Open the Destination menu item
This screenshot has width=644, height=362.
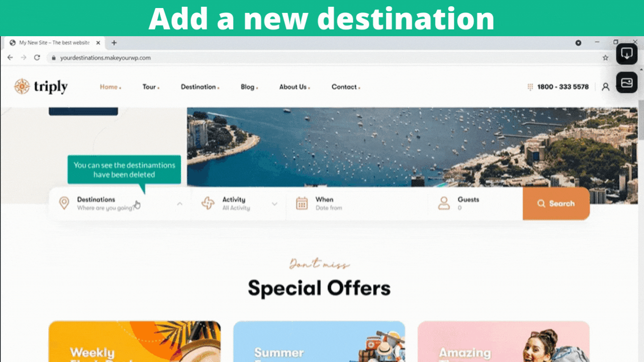(x=200, y=87)
